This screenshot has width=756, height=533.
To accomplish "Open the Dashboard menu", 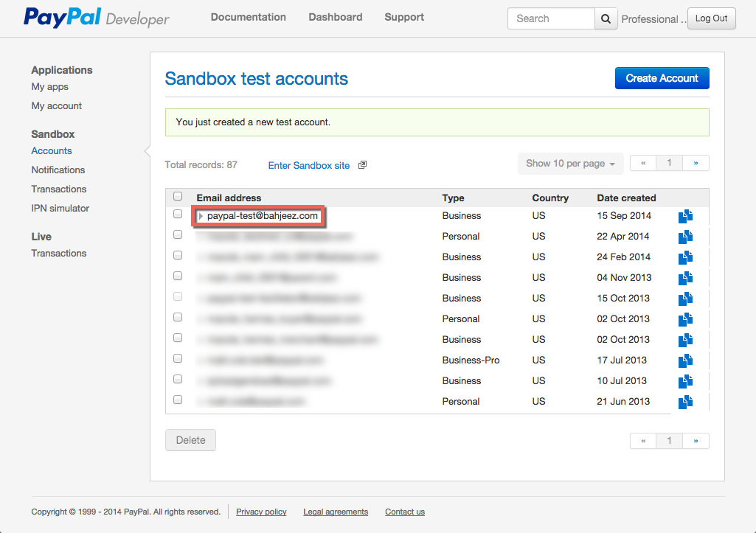I will click(336, 17).
